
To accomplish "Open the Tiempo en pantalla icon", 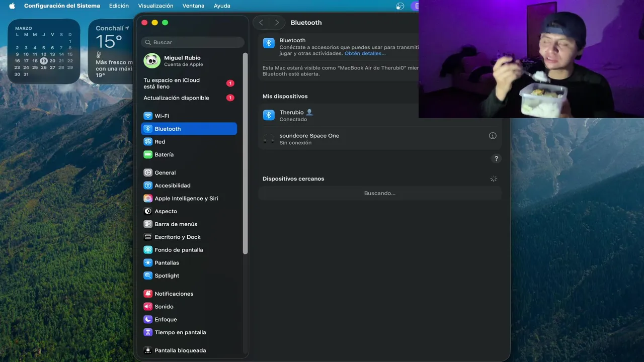I will (148, 332).
